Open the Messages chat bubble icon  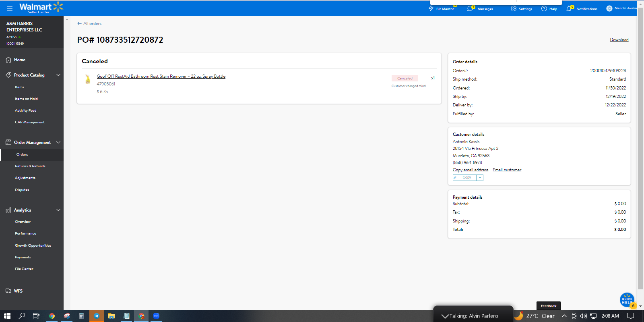click(x=470, y=8)
